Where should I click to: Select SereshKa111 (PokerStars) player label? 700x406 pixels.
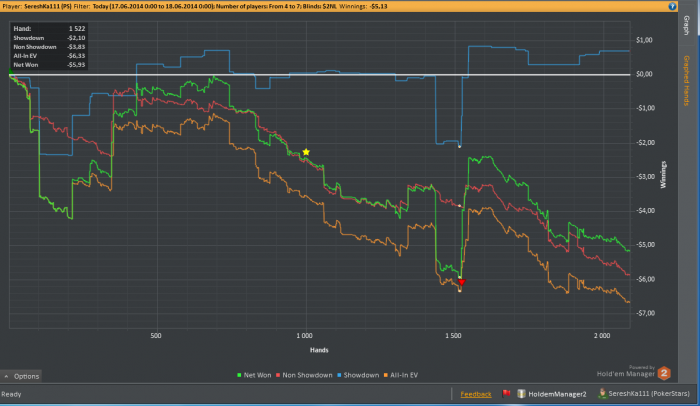click(x=649, y=394)
